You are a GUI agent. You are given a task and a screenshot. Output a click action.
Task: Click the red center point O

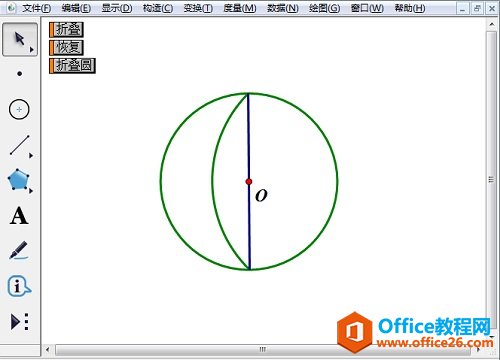pyautogui.click(x=249, y=182)
